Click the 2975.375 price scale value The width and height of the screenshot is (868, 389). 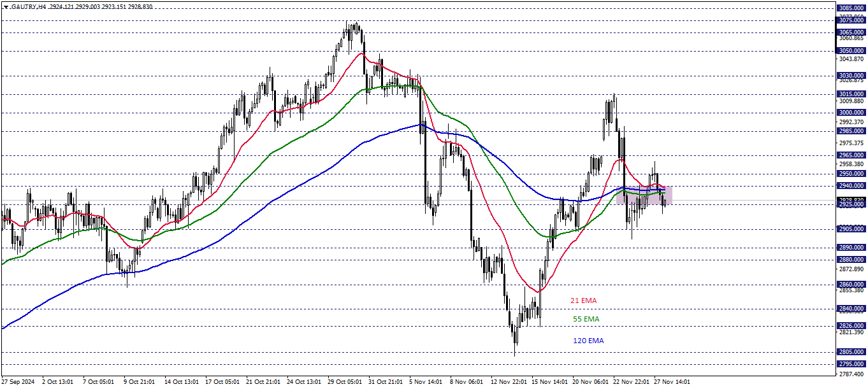click(851, 143)
